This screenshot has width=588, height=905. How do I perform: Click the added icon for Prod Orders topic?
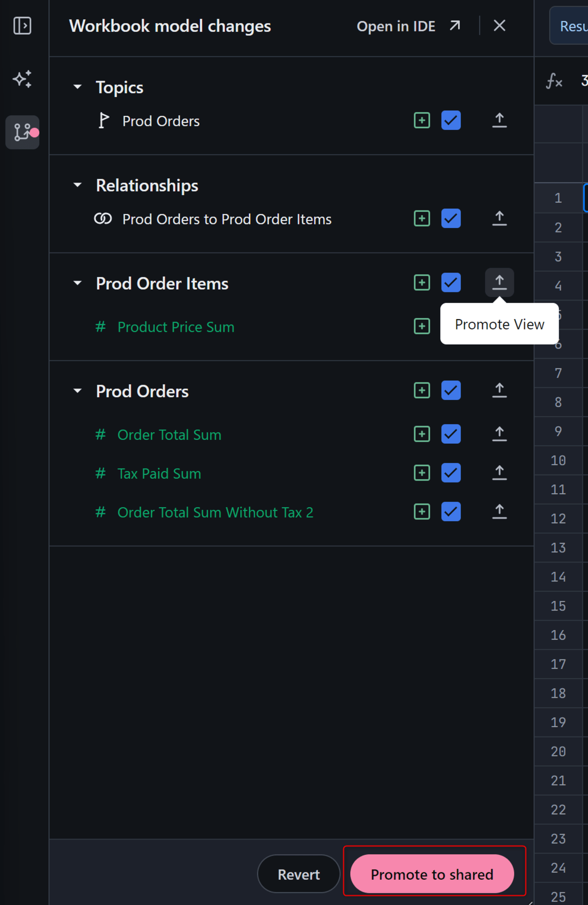[422, 120]
